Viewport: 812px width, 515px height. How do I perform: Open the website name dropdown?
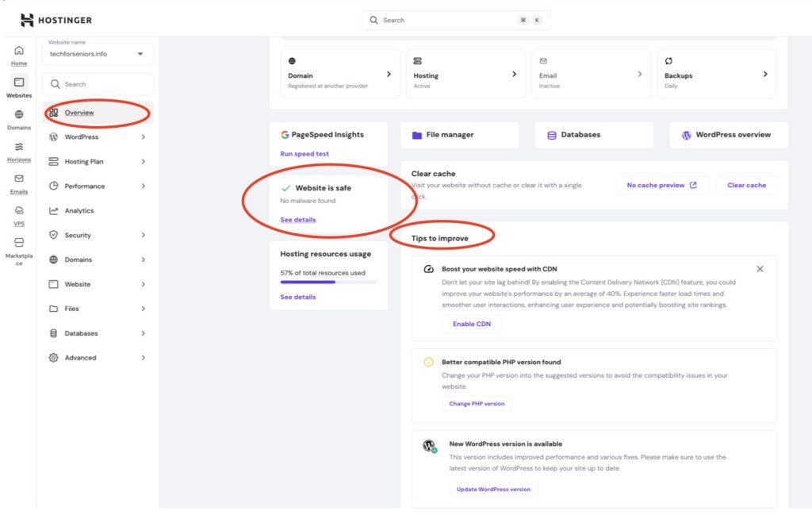[99, 54]
